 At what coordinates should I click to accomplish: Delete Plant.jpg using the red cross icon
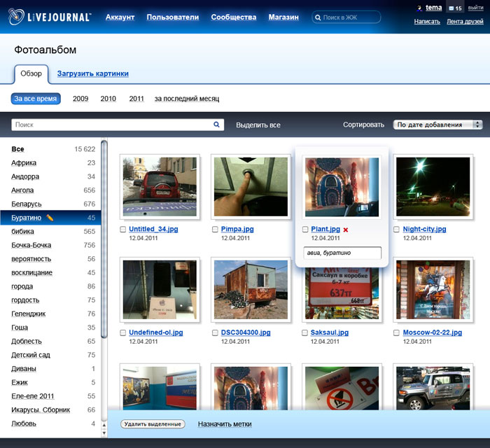point(346,230)
